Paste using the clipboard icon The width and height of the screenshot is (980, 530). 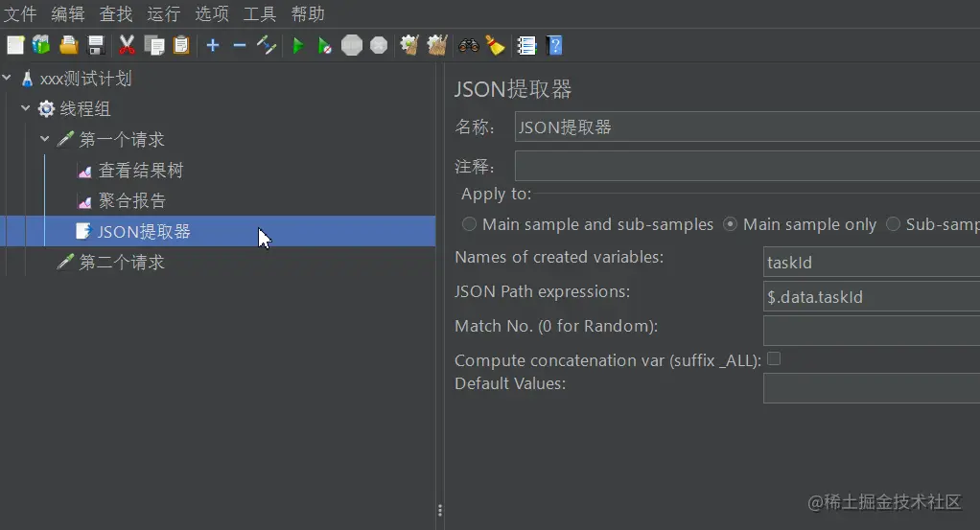pyautogui.click(x=181, y=45)
